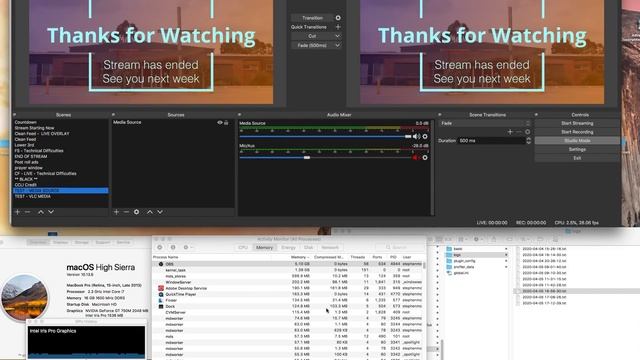The width and height of the screenshot is (640, 360).
Task: Click the Transition button between previews
Action: (x=312, y=18)
